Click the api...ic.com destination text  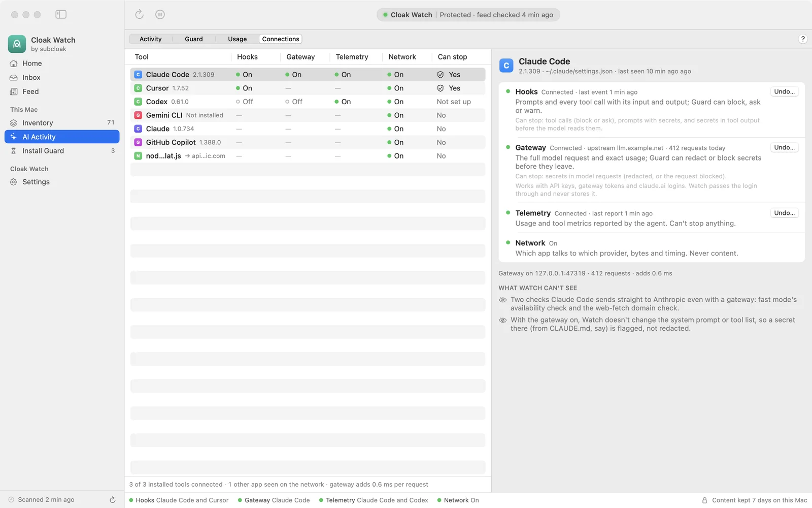209,156
